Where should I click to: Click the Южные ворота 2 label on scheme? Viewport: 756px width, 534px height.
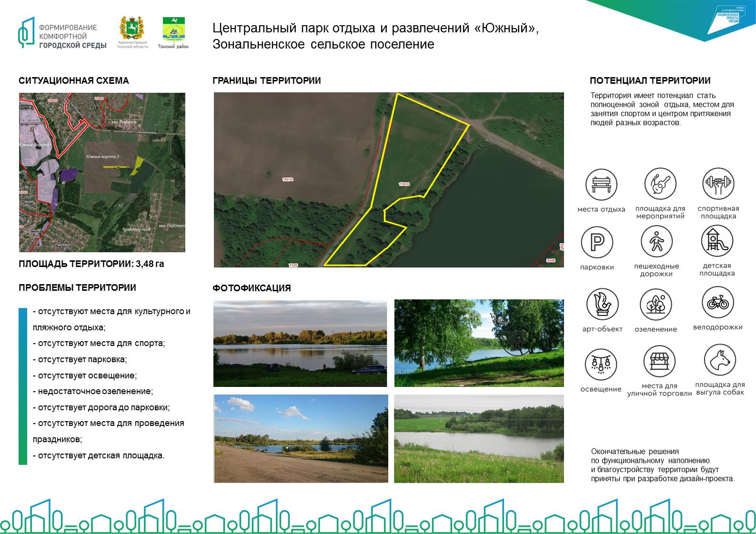(102, 157)
